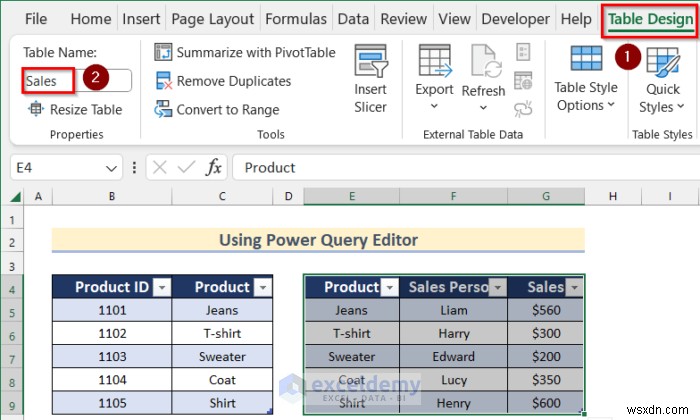This screenshot has height=420, width=700.
Task: Click the Resize Table icon
Action: click(36, 109)
